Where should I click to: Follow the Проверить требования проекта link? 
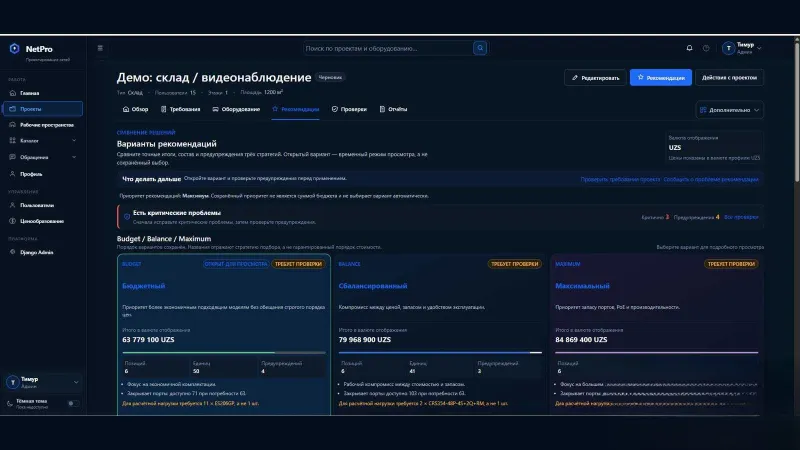(620, 180)
